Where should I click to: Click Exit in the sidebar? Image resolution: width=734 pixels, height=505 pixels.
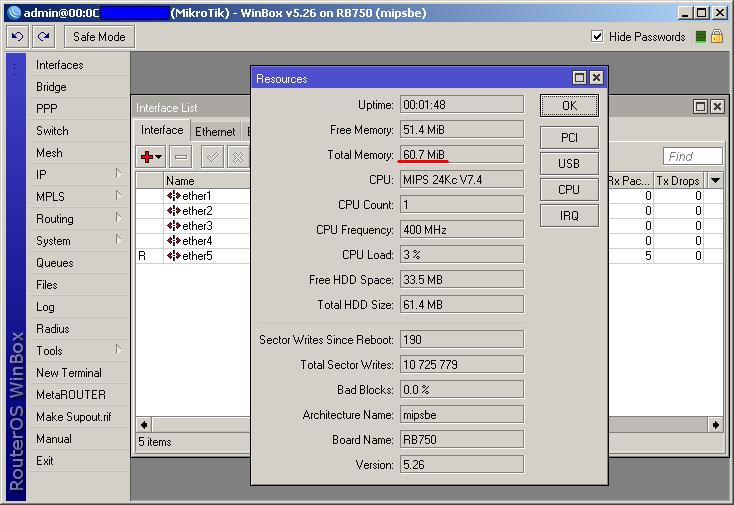tap(45, 461)
